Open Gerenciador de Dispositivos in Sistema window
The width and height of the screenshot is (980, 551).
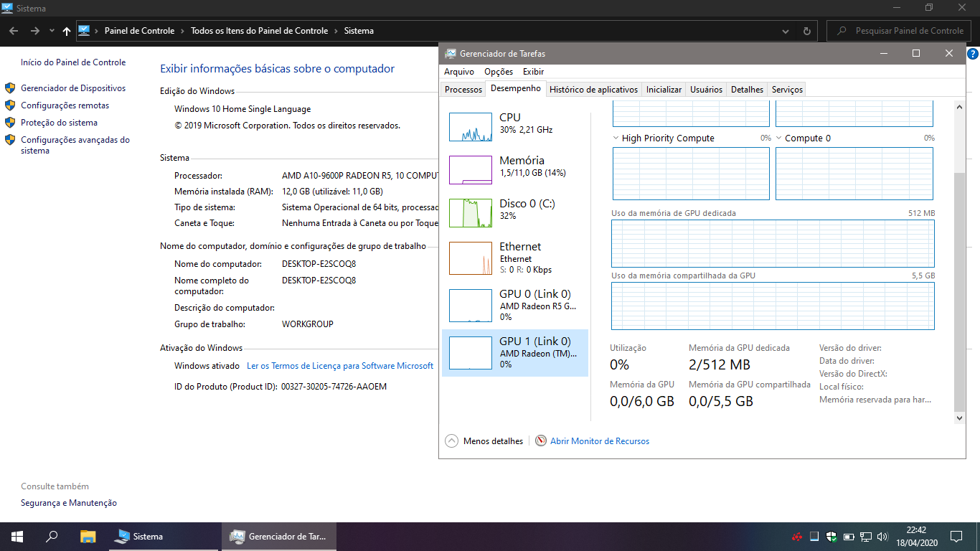tap(73, 88)
